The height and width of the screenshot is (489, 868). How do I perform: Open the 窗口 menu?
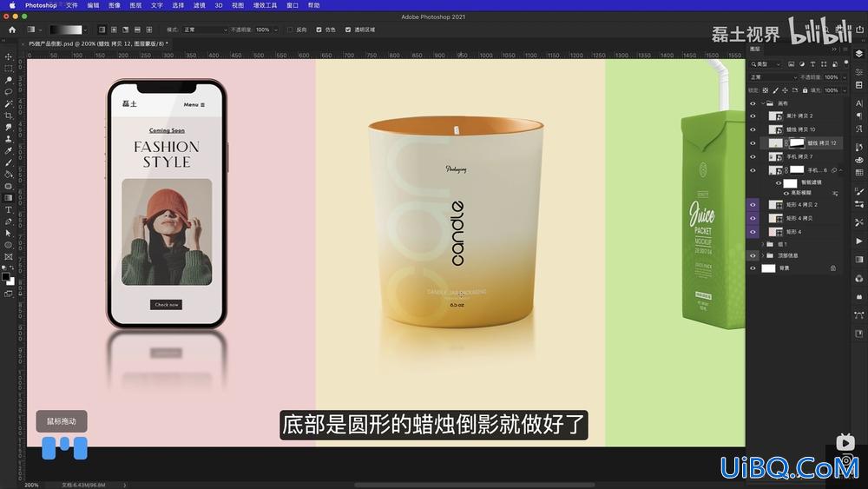click(x=293, y=5)
